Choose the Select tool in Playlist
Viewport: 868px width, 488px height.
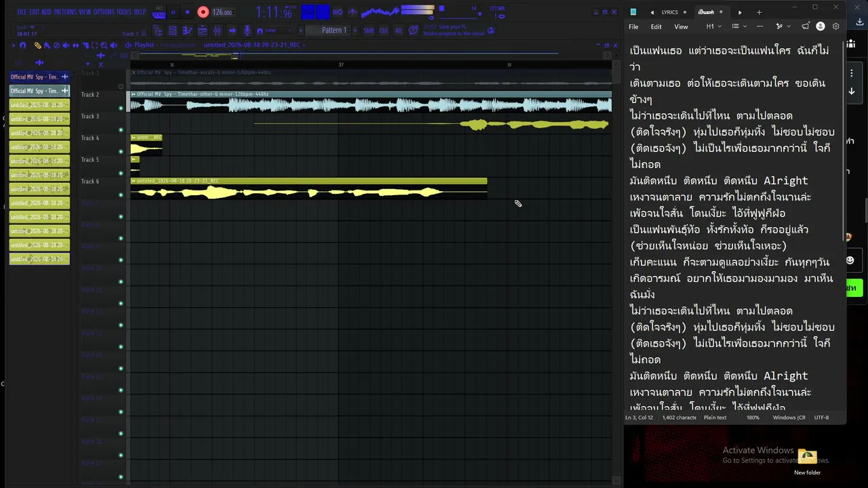pos(94,45)
